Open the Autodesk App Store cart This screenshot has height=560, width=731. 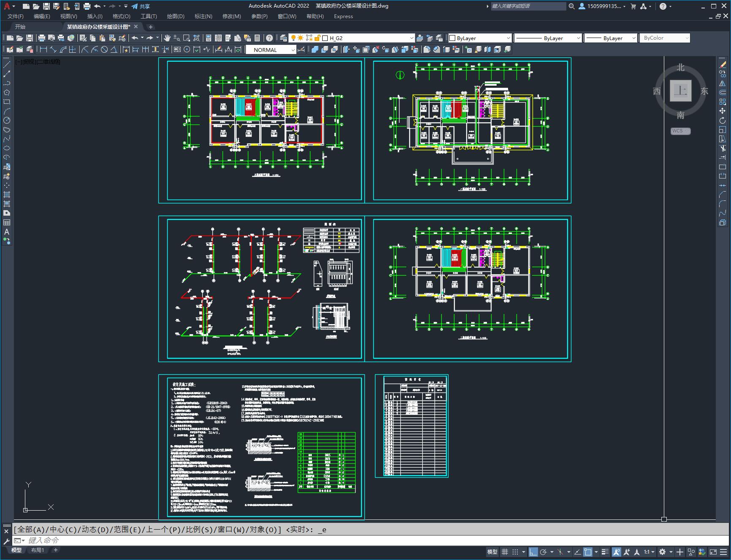point(633,6)
